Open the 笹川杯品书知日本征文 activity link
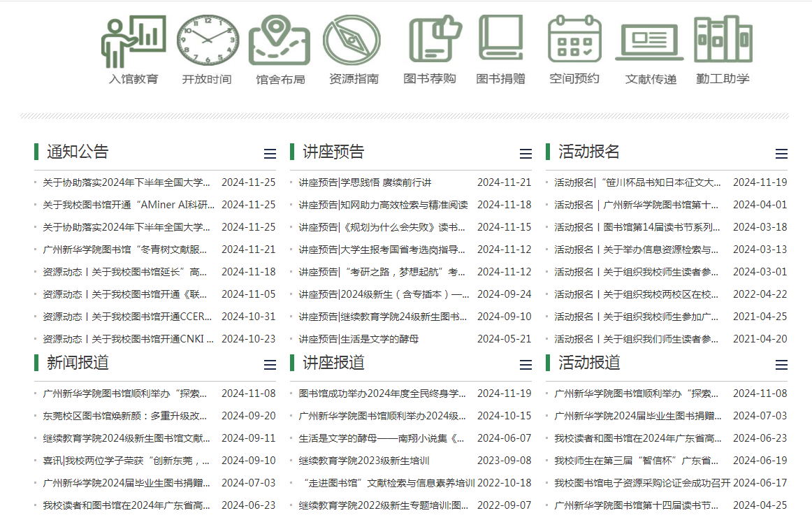This screenshot has height=520, width=812. pyautogui.click(x=637, y=182)
